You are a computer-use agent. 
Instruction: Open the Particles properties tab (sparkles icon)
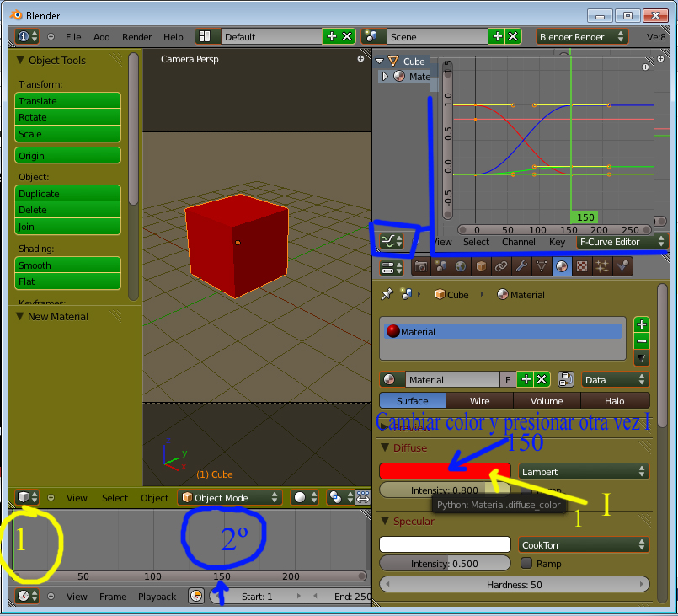pos(601,266)
